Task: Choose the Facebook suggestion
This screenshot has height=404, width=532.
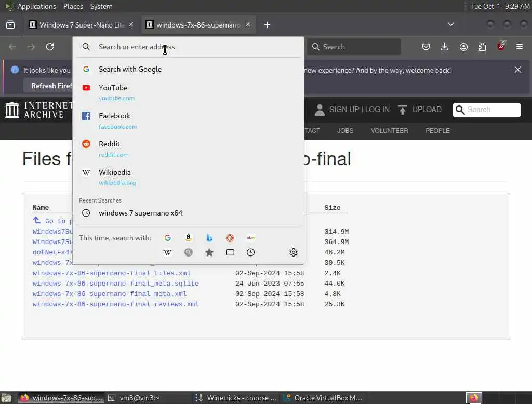Action: [188, 121]
